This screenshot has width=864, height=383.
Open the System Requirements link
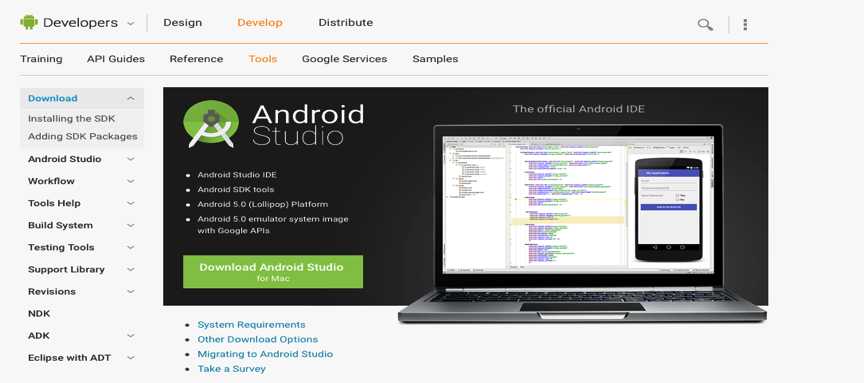click(251, 325)
